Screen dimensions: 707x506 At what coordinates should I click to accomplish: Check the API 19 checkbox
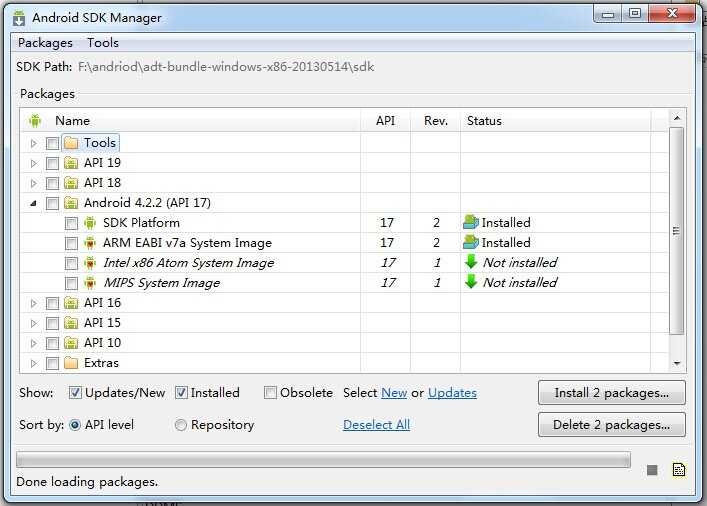tap(52, 163)
